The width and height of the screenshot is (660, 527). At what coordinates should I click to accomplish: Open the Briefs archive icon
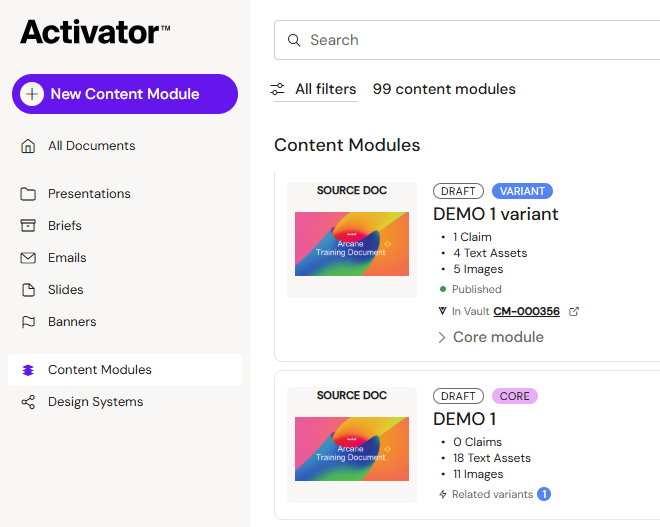[x=28, y=226]
